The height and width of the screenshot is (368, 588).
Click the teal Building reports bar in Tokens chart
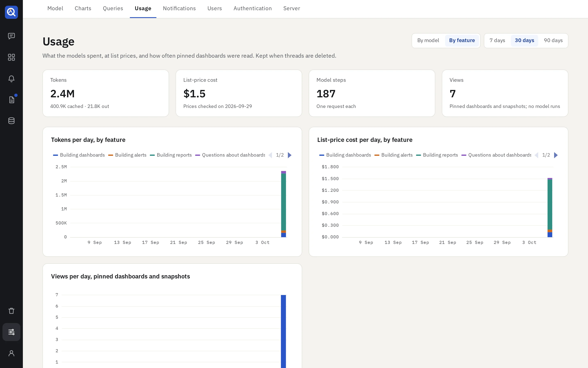(284, 202)
